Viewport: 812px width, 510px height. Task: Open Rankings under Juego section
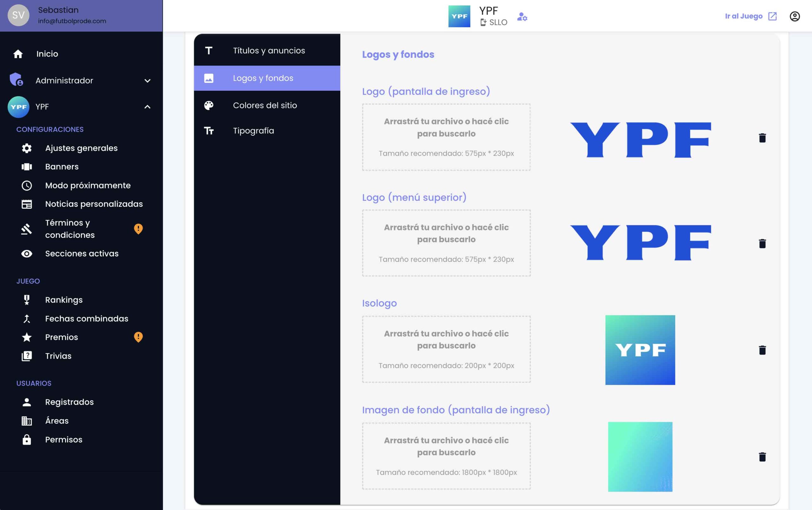[x=64, y=300]
